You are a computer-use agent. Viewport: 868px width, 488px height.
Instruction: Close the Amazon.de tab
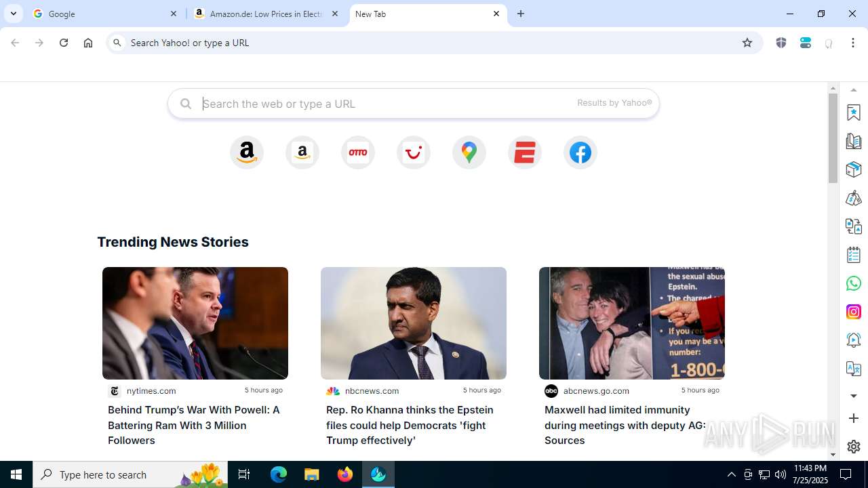(335, 14)
